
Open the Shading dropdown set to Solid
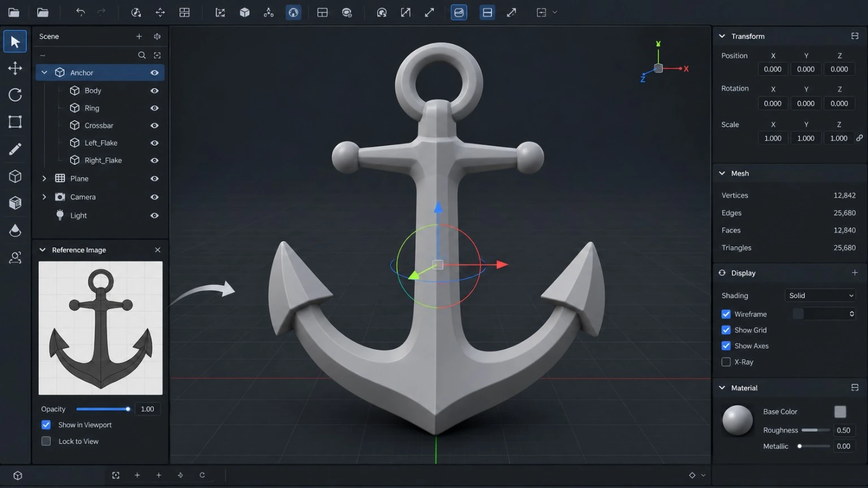[821, 295]
